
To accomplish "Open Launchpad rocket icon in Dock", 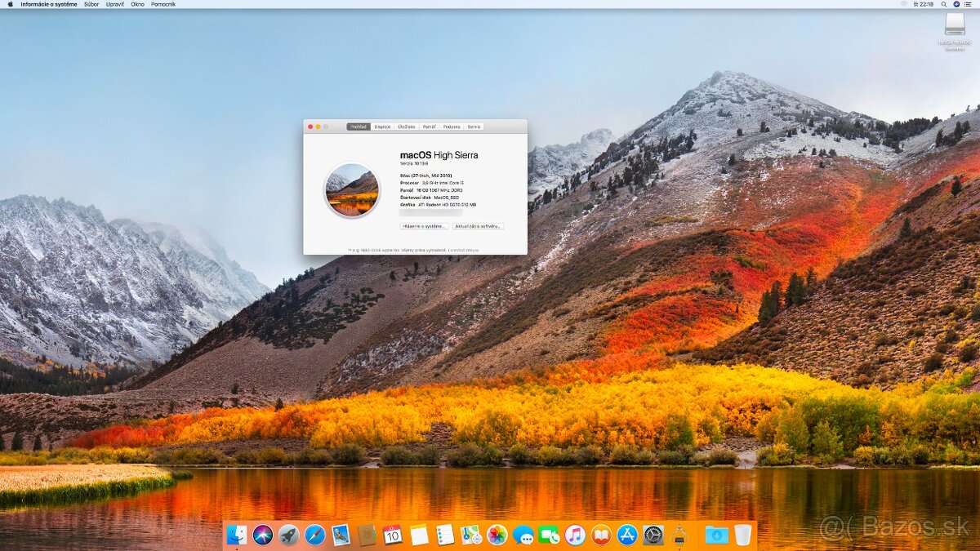I will [288, 535].
